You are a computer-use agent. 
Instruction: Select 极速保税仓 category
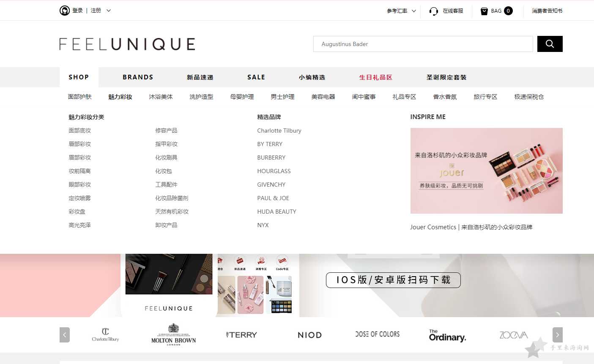coord(529,97)
